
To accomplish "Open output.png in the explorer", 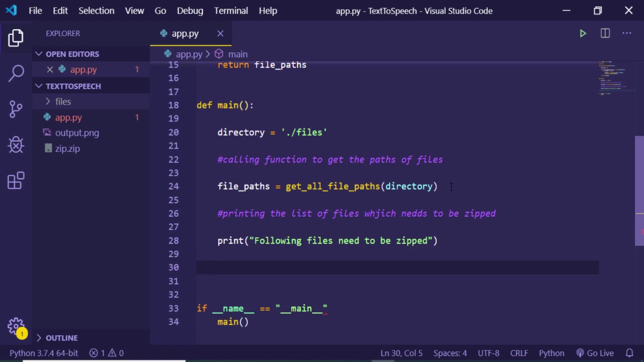I will [x=77, y=133].
